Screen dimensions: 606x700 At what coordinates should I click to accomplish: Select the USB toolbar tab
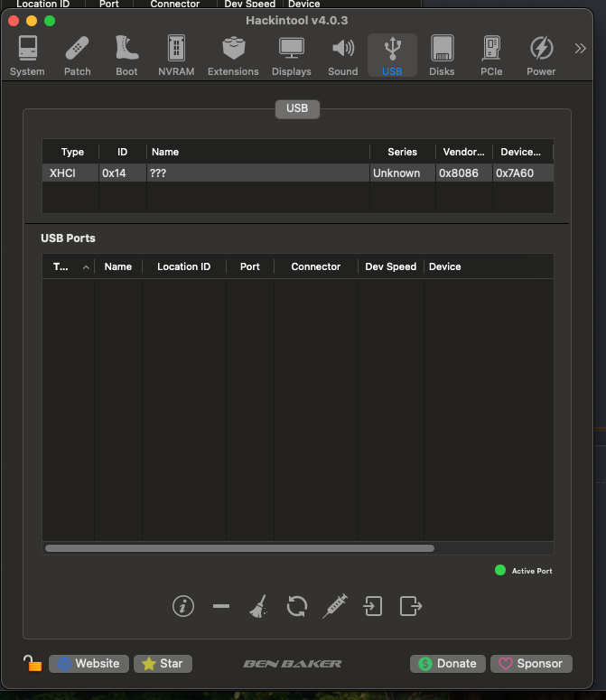pyautogui.click(x=392, y=55)
